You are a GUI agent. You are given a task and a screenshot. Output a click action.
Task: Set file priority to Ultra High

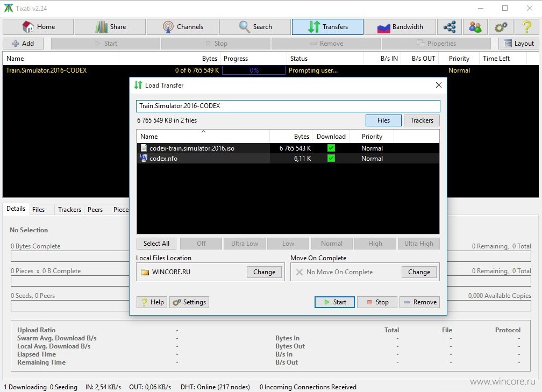point(418,244)
